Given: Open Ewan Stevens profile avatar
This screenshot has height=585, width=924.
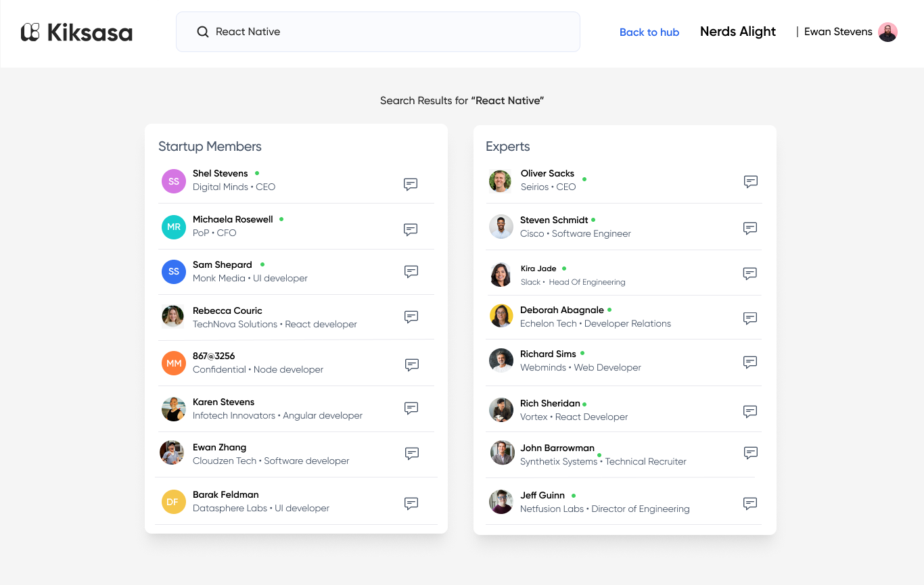Looking at the screenshot, I should point(887,32).
